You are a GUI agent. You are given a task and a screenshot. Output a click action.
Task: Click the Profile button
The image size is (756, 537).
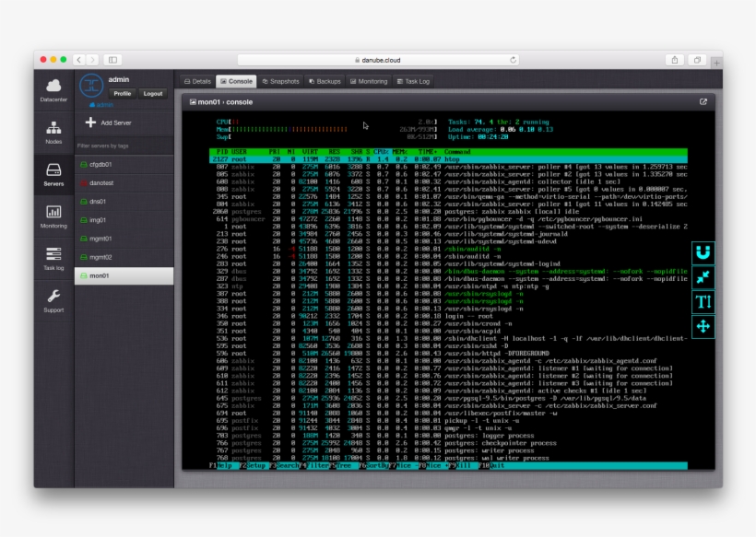click(x=122, y=94)
